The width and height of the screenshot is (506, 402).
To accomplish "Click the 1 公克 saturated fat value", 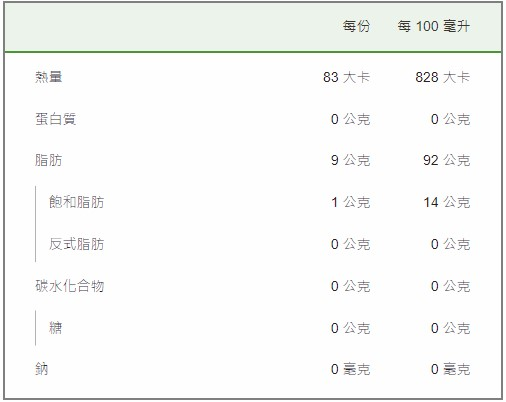I will (350, 202).
